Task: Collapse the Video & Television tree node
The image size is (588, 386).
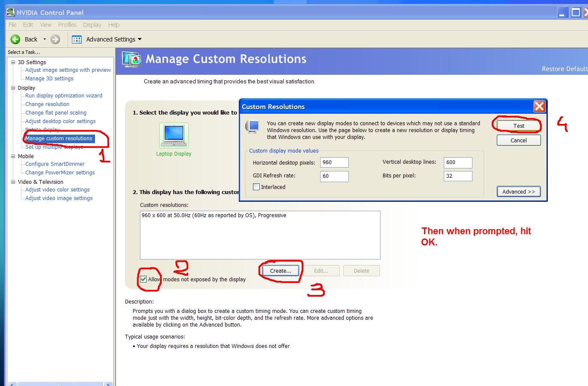Action: coord(13,182)
